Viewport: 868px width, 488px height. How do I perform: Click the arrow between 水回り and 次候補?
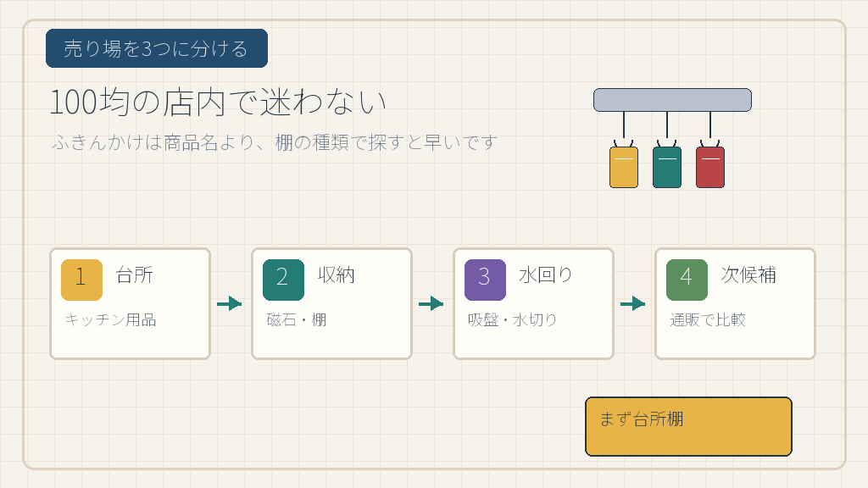[632, 304]
